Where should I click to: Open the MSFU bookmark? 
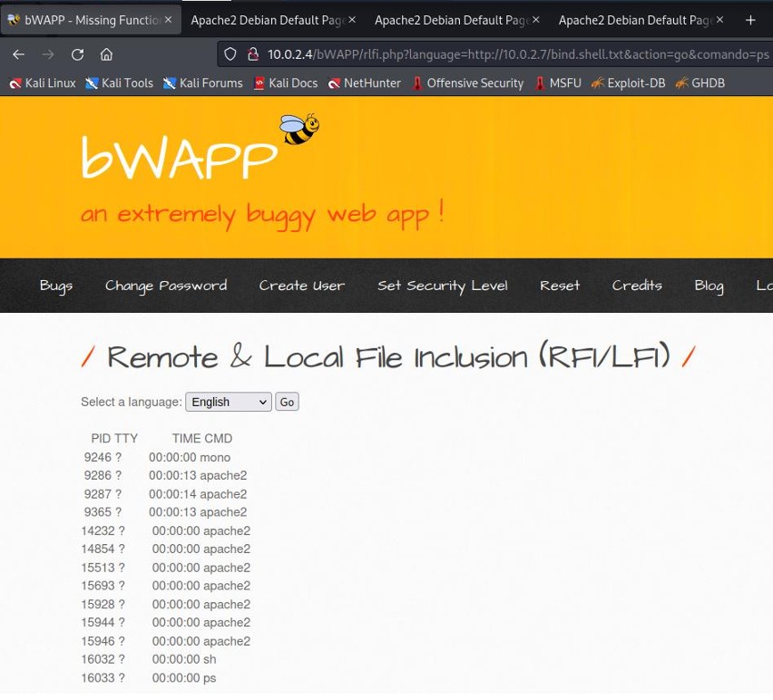(x=558, y=83)
